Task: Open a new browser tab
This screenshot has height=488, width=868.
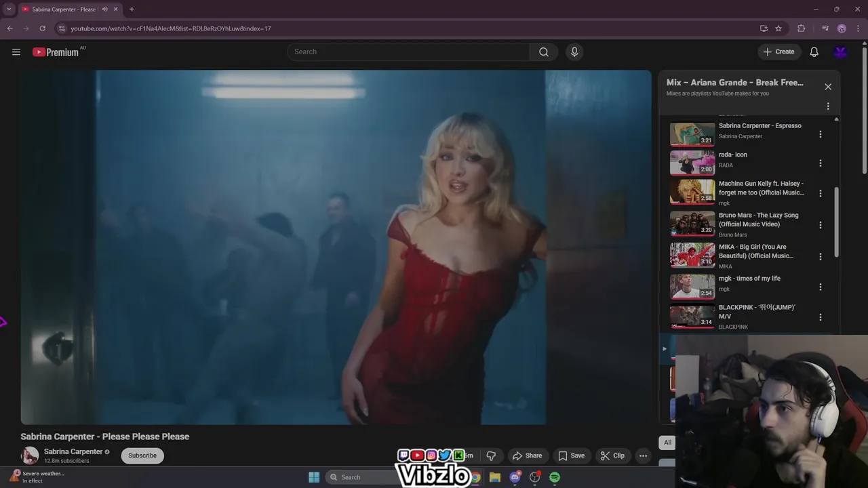Action: point(132,9)
